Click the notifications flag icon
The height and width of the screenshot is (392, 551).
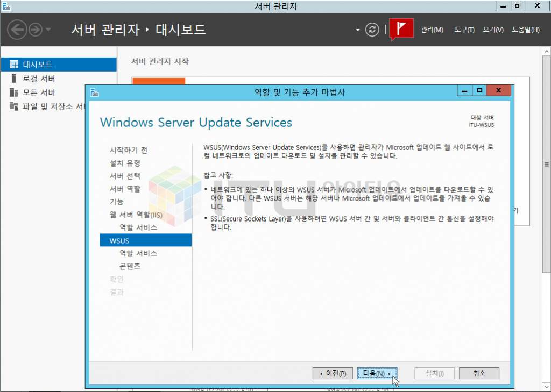tap(401, 29)
